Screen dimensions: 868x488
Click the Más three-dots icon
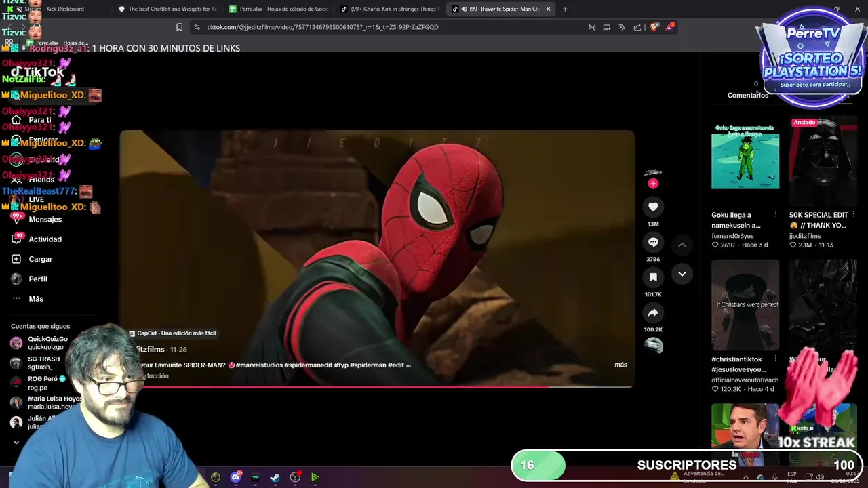pos(16,299)
